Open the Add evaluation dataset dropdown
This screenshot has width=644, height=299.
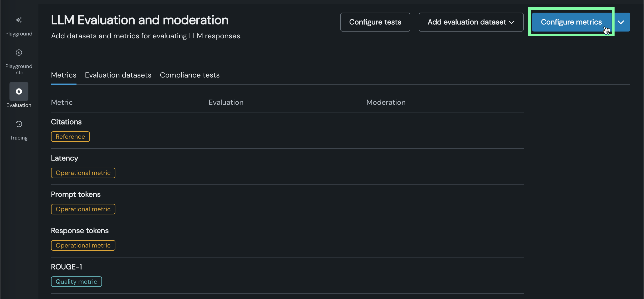click(471, 22)
